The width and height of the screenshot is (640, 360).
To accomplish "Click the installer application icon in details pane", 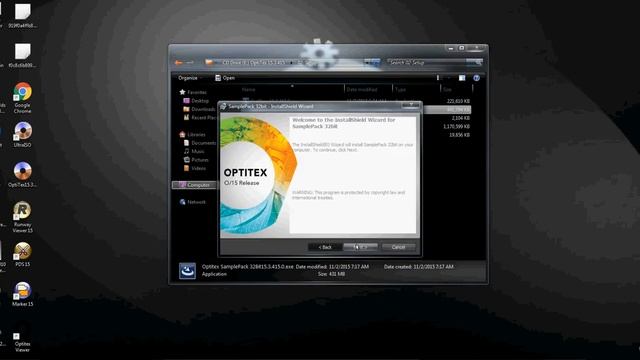I will pyautogui.click(x=187, y=271).
